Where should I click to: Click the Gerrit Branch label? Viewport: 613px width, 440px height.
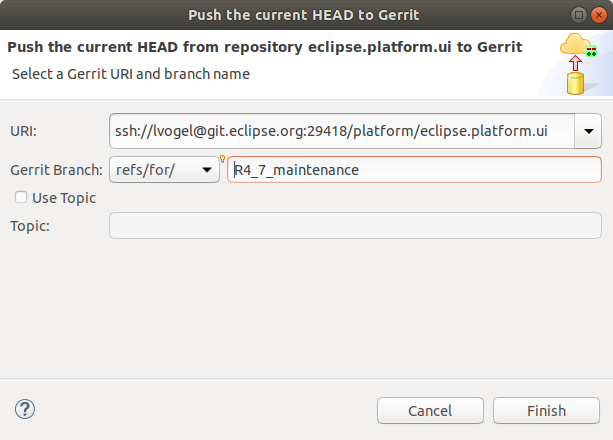pyautogui.click(x=56, y=170)
